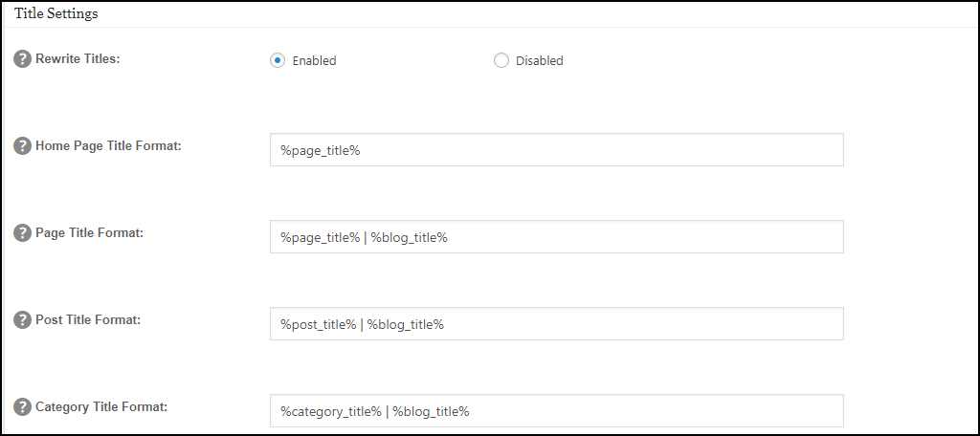
Task: Click %blog_title% text in Page Title Format field
Action: pyautogui.click(x=410, y=238)
